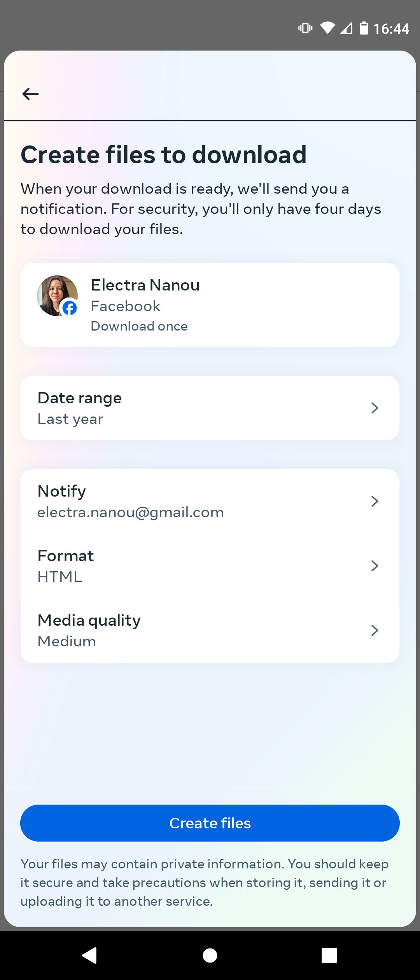This screenshot has height=980, width=420.
Task: Tap the Notify email address
Action: (131, 513)
